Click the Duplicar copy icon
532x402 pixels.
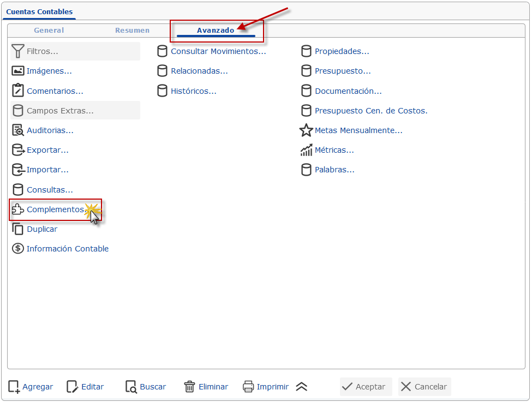coord(18,229)
